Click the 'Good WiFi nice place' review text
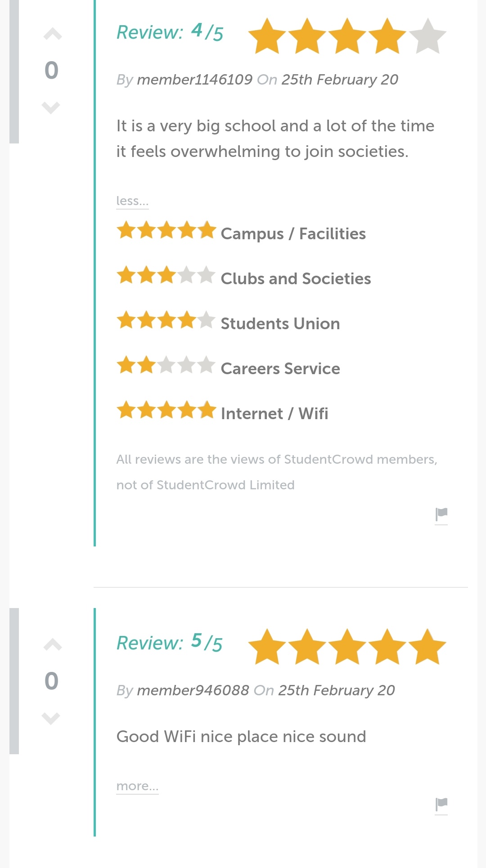The height and width of the screenshot is (868, 486). pyautogui.click(x=241, y=737)
